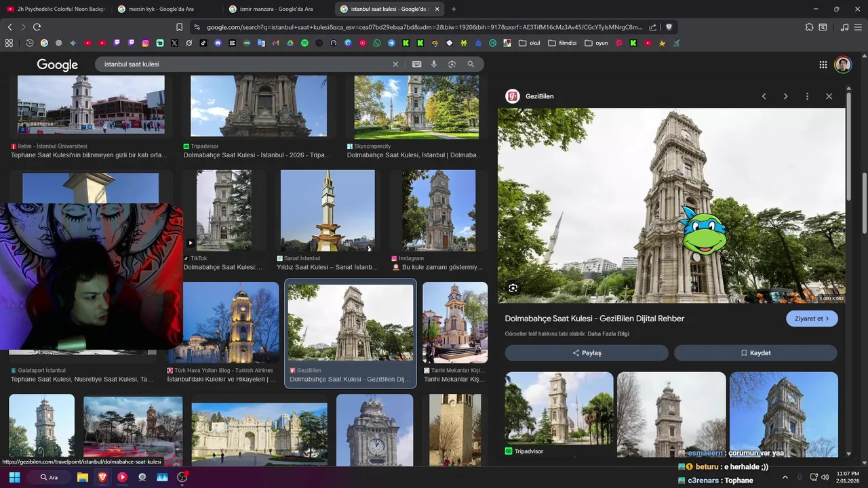The height and width of the screenshot is (488, 868).
Task: Open Tripadvisor Dolmabahçe Saat Kulesi result thumbnail
Action: [x=258, y=106]
